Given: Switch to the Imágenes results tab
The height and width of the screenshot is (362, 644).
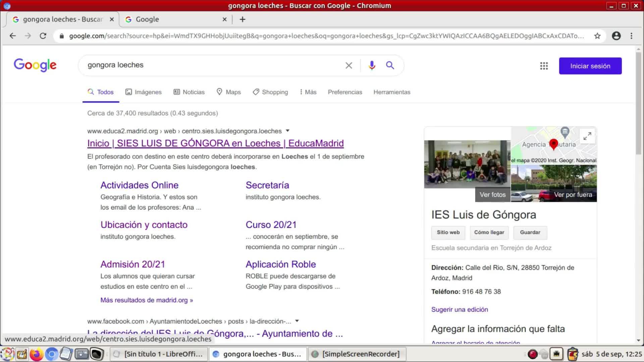Looking at the screenshot, I should [144, 92].
